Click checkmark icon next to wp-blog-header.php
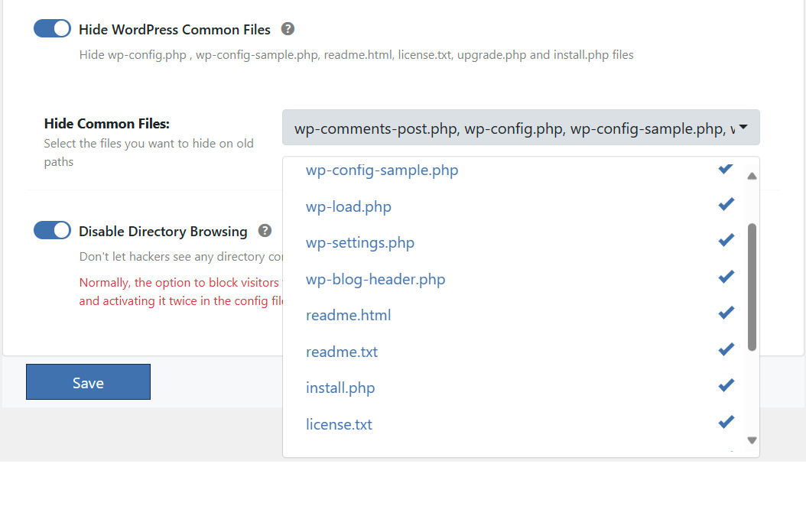 [x=726, y=277]
